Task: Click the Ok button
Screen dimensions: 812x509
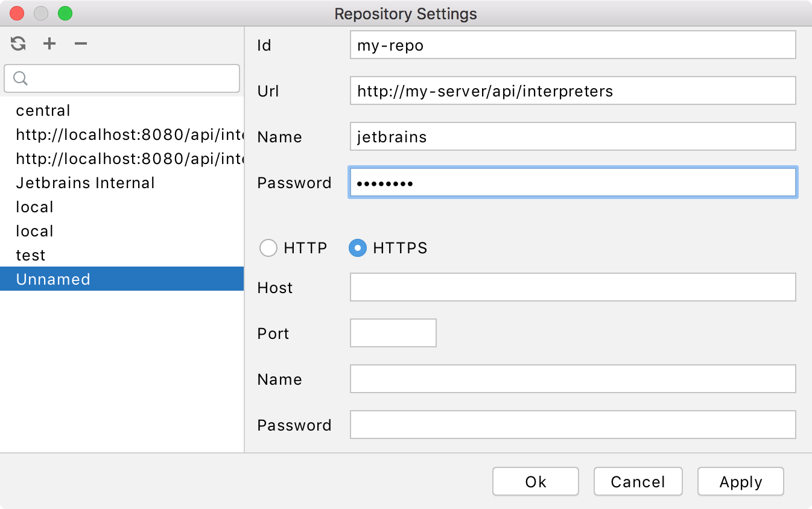Action: (x=535, y=481)
